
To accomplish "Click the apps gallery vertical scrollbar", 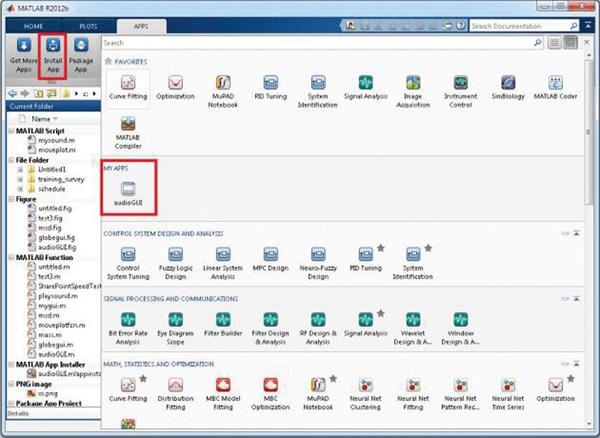I will pyautogui.click(x=589, y=133).
